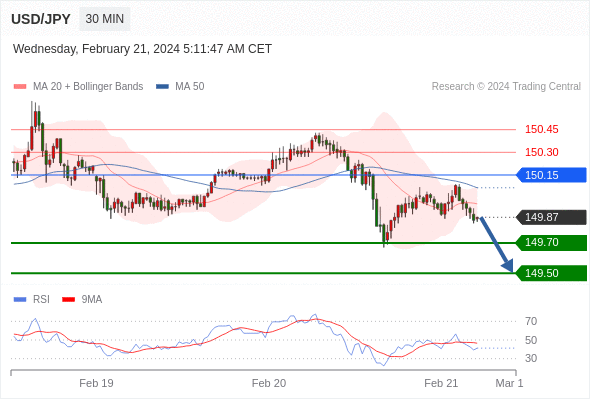Click the MA 20 + Bollinger Bands swatch
The width and height of the screenshot is (590, 400).
(x=20, y=87)
